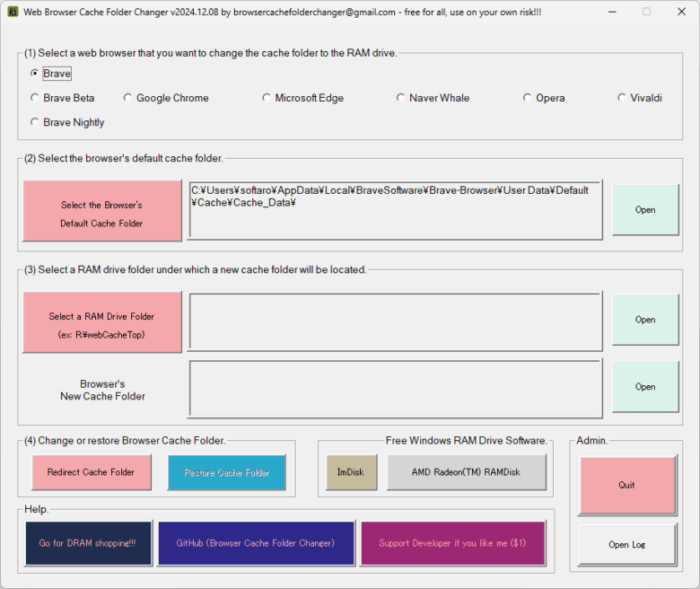
Task: Click Support Developer if you like me button
Action: [x=452, y=543]
